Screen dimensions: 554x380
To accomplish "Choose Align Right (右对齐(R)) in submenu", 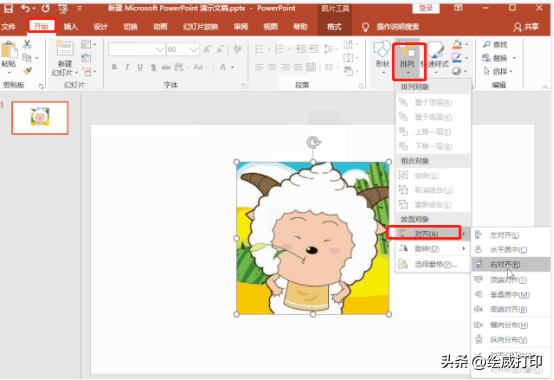I will [511, 264].
